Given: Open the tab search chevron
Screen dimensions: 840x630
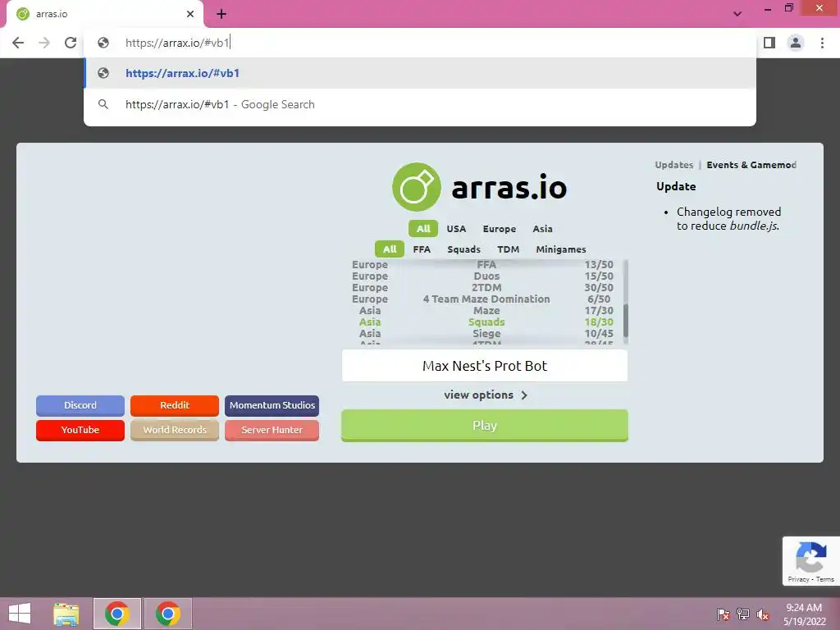Looking at the screenshot, I should tap(737, 14).
